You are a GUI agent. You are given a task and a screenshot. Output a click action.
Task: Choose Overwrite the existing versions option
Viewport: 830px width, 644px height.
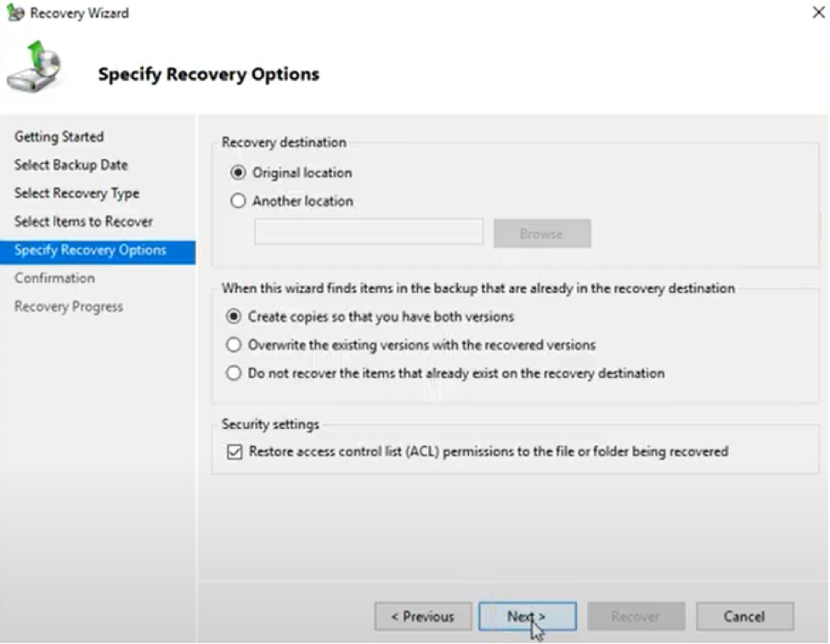coord(234,345)
